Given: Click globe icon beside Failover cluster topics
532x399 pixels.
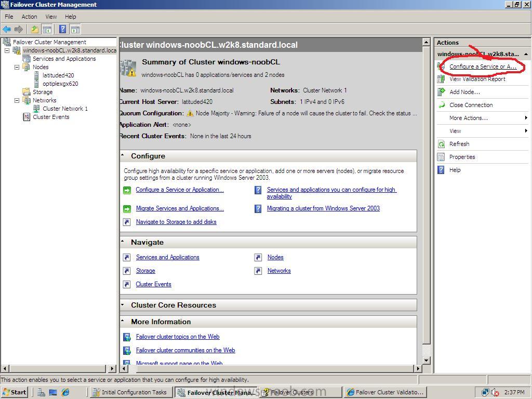Looking at the screenshot, I should [127, 337].
